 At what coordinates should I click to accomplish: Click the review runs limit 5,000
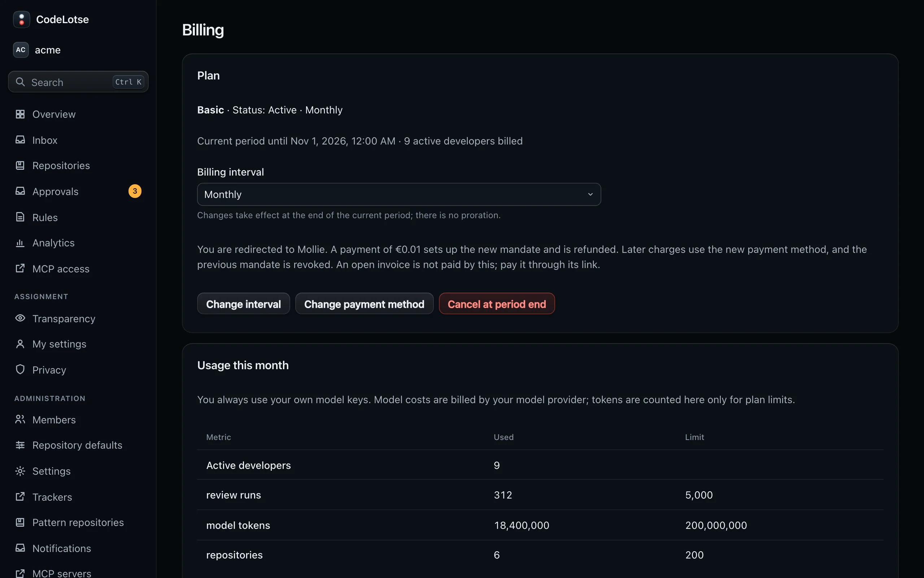pos(699,495)
